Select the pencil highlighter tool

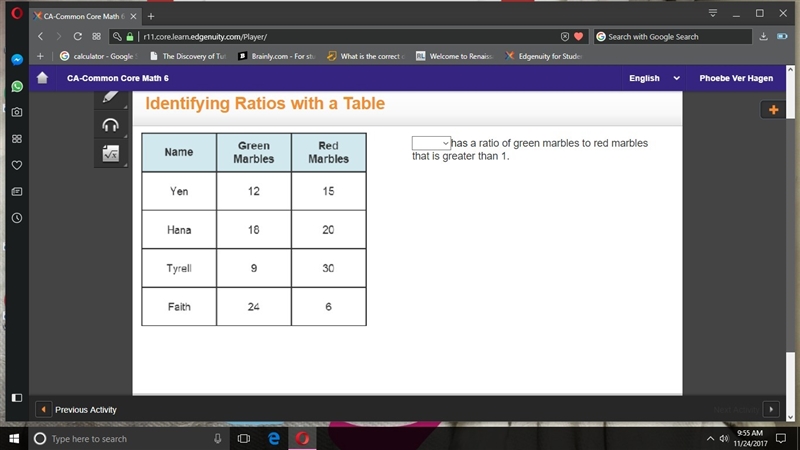111,98
